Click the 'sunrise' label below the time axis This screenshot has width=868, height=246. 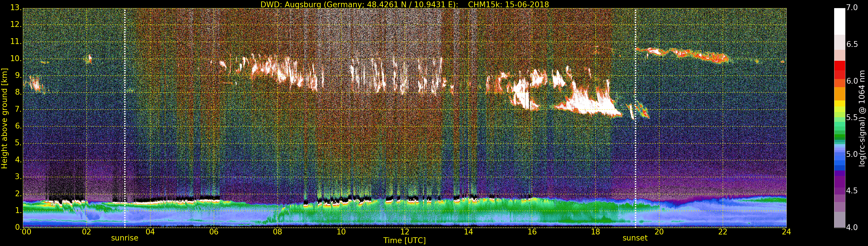[x=125, y=238]
